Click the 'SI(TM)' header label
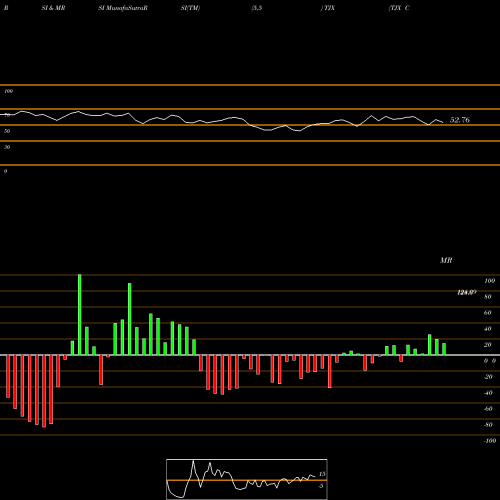500x500 pixels. pyautogui.click(x=190, y=8)
